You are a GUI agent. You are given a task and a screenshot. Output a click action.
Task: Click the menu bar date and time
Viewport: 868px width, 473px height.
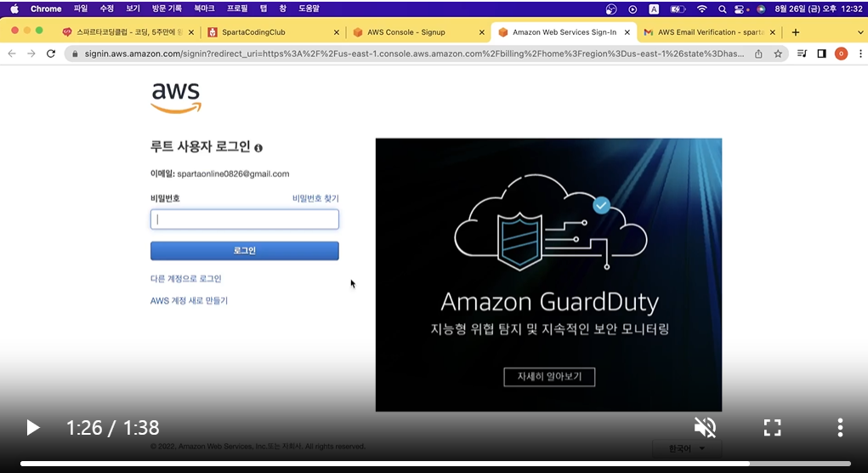click(818, 9)
